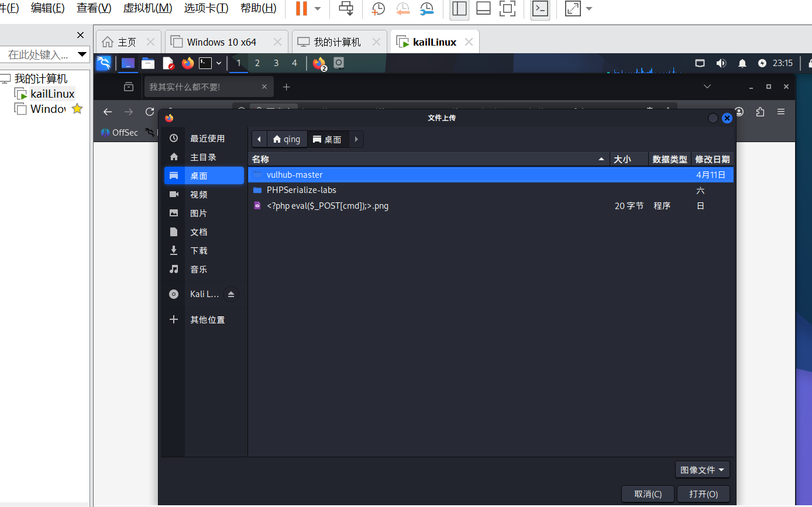Eject the Kali L... volume

click(x=230, y=294)
